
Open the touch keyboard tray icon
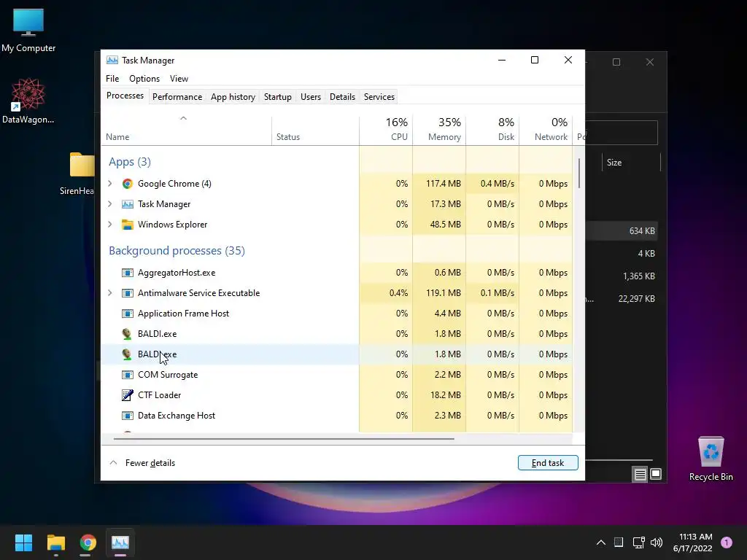619,542
